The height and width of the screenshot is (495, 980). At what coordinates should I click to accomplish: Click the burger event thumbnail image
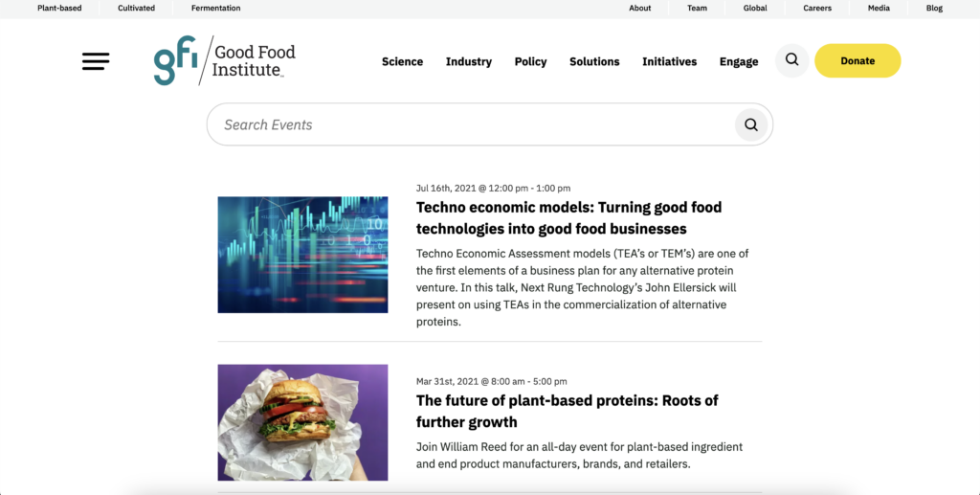coord(302,422)
